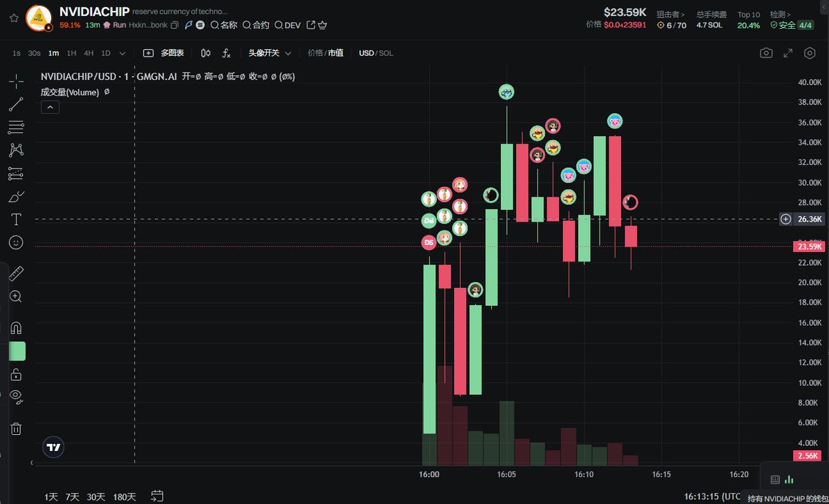This screenshot has height=504, width=829.
Task: Open the NVIDIACHIP token logo
Action: point(39,18)
